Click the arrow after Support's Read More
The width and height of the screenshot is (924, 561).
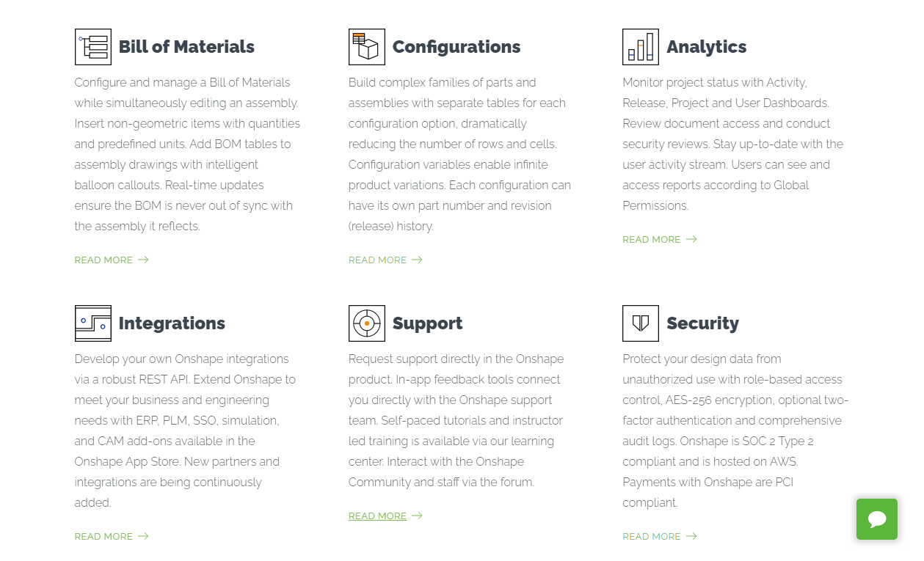[x=417, y=516]
